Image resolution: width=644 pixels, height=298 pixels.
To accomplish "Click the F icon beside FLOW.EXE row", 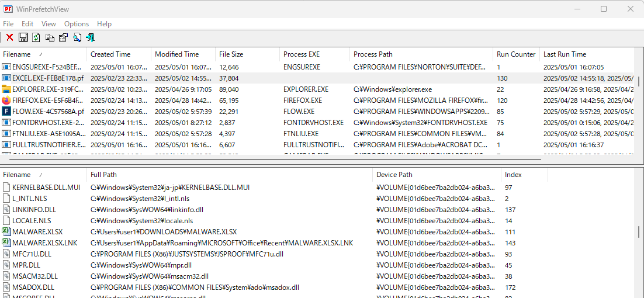I will pyautogui.click(x=6, y=111).
